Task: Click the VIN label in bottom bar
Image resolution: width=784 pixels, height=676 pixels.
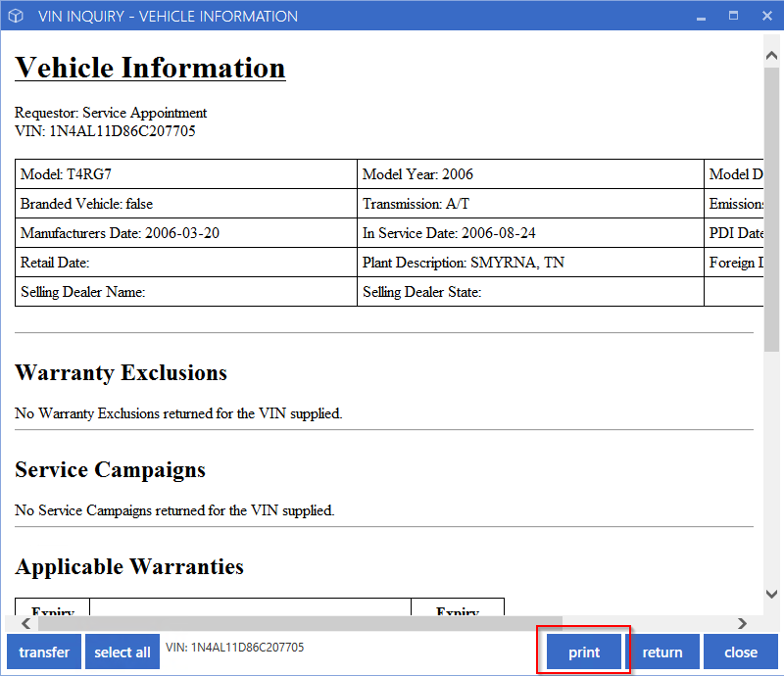Action: tap(234, 648)
